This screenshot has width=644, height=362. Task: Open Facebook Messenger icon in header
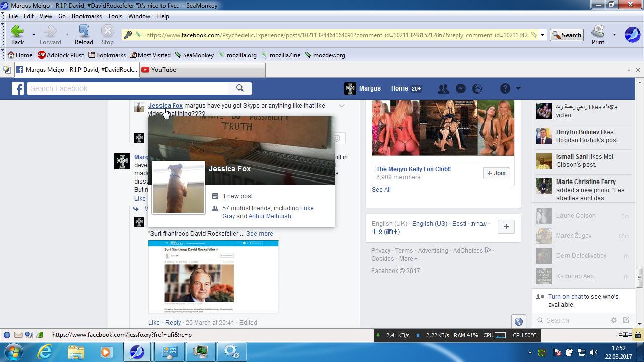coord(460,89)
